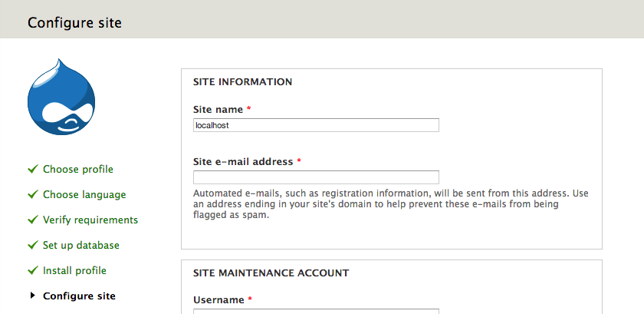Screen dimensions: 644x314
Task: Click the Site Maintenance Account heading
Action: coord(271,273)
